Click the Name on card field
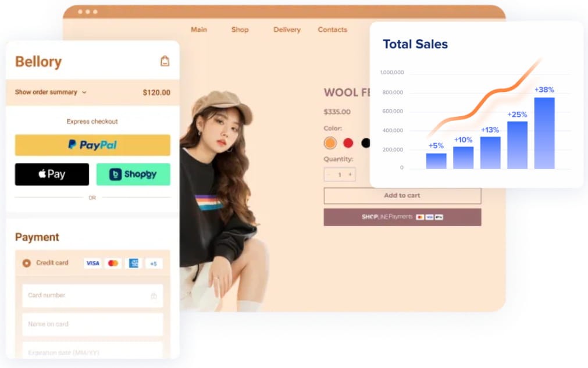 pyautogui.click(x=92, y=324)
